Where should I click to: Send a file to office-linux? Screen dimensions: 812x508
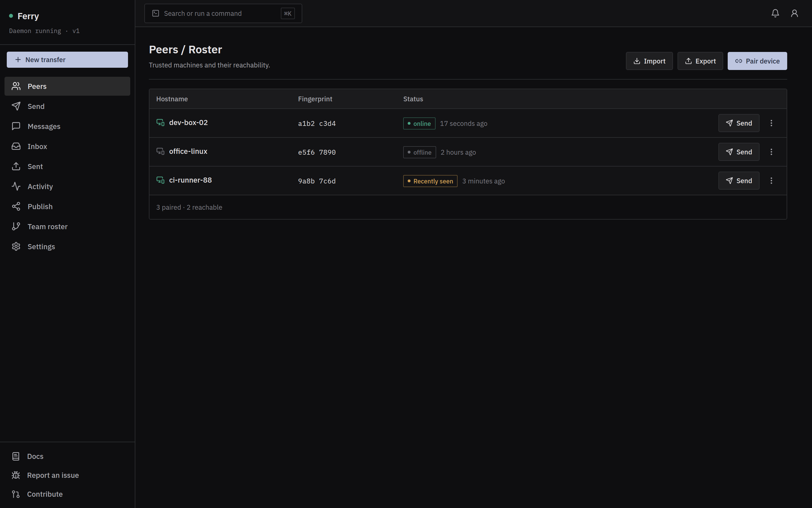point(738,152)
